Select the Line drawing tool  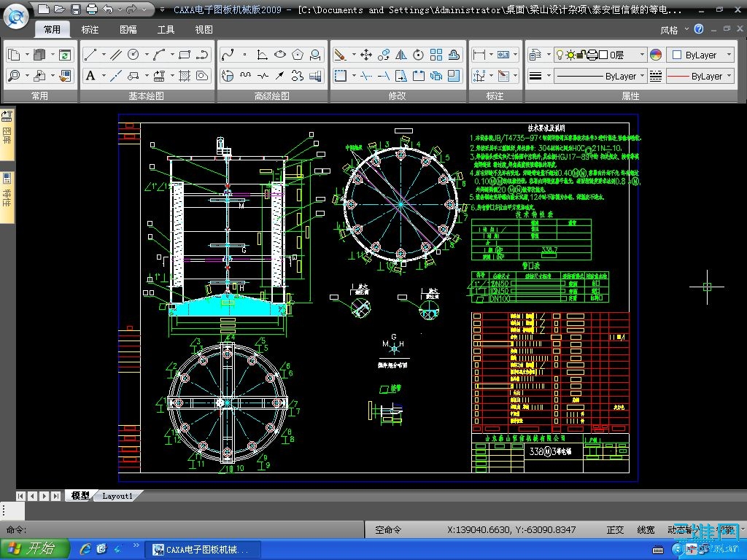click(90, 55)
